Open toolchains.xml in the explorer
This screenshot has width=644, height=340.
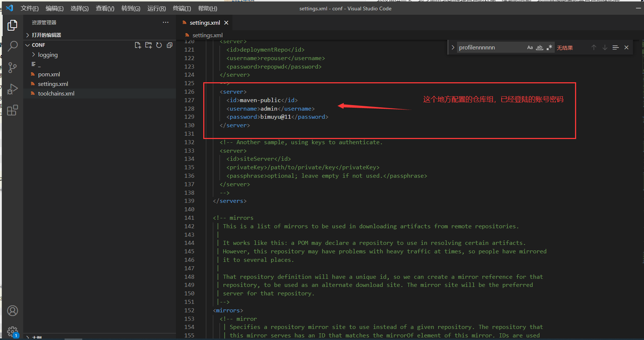[x=56, y=93]
